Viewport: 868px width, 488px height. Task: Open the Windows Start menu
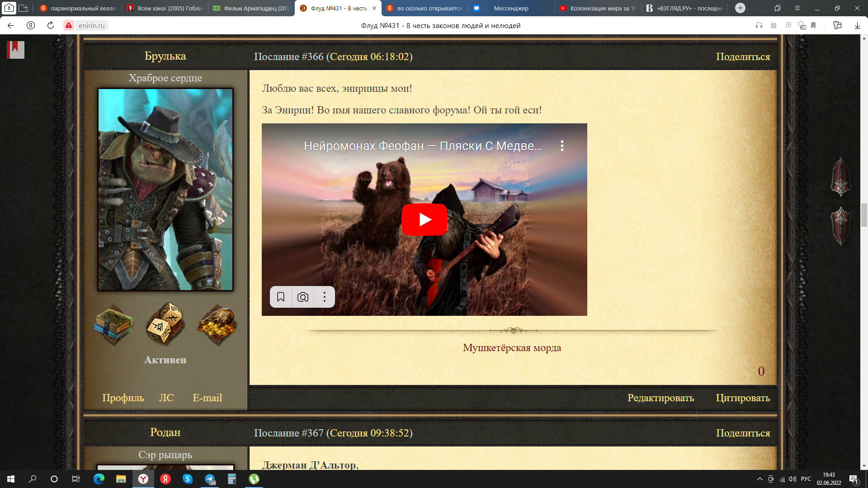point(11,479)
